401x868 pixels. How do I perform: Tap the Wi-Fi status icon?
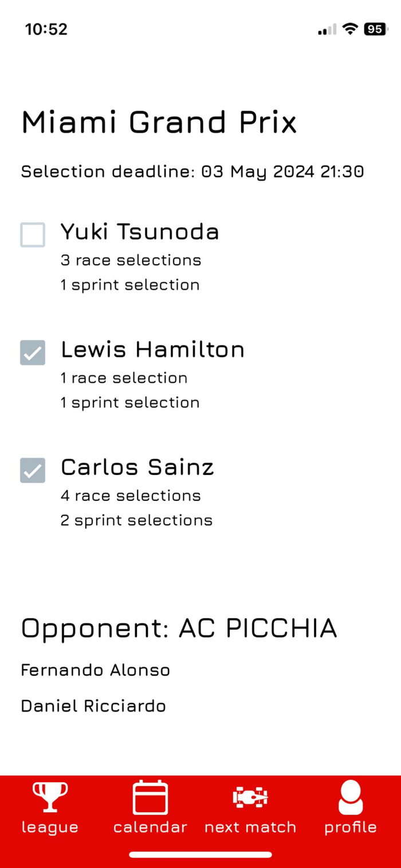(349, 29)
